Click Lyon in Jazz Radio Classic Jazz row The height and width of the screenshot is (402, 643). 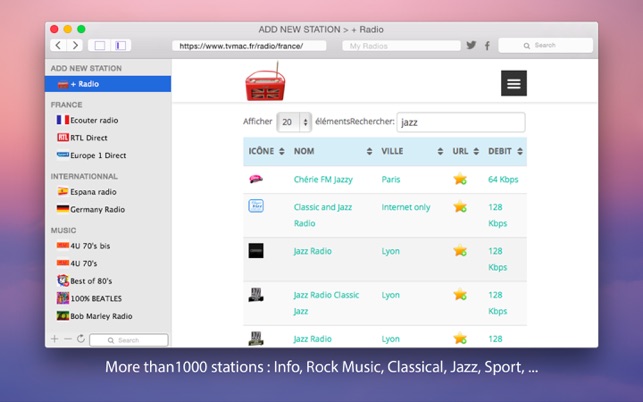[390, 295]
